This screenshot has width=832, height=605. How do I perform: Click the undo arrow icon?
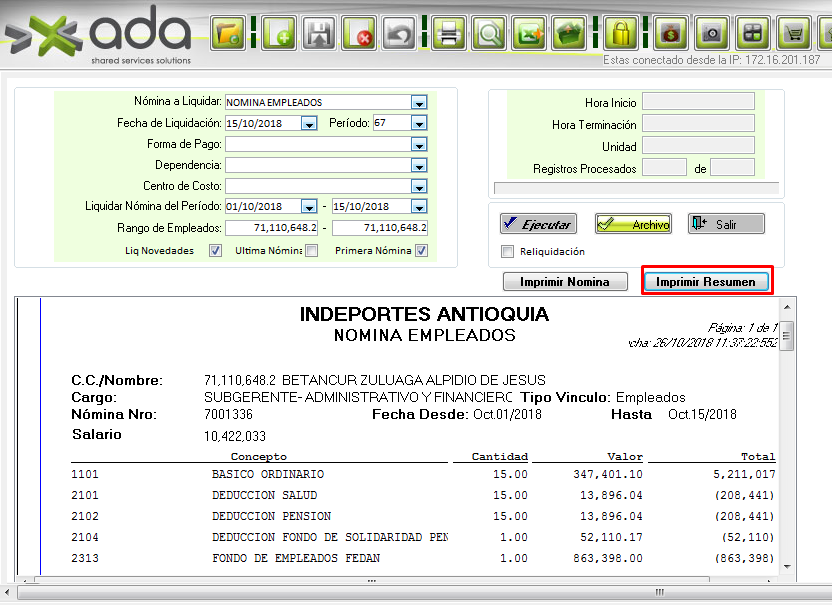point(400,34)
